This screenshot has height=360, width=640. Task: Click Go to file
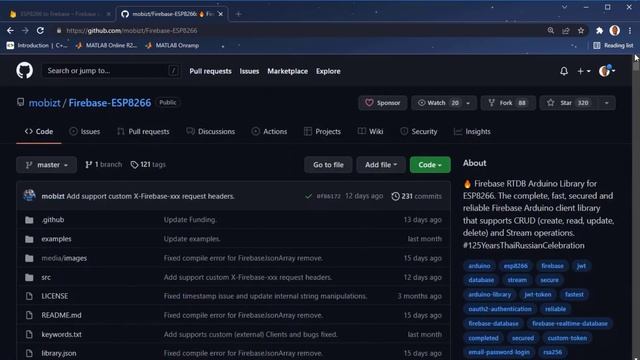coord(328,165)
